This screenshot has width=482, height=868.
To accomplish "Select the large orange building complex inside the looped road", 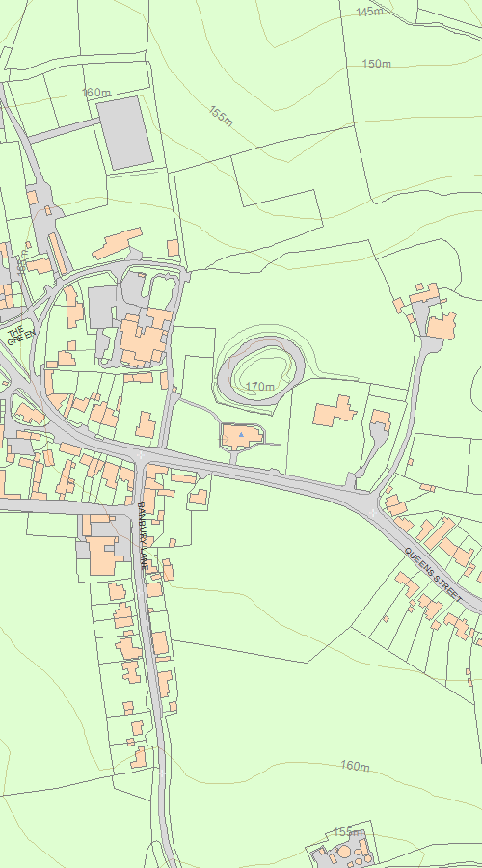I will (x=145, y=337).
